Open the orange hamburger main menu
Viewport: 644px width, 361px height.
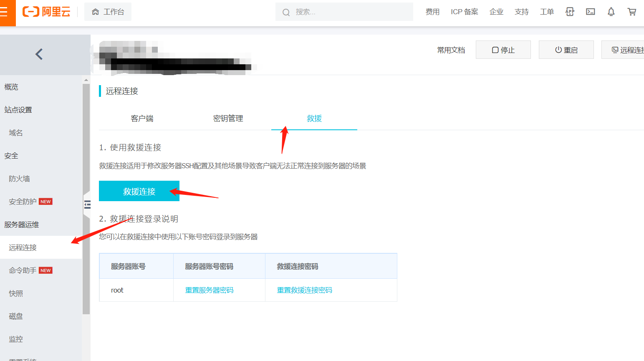pos(6,12)
